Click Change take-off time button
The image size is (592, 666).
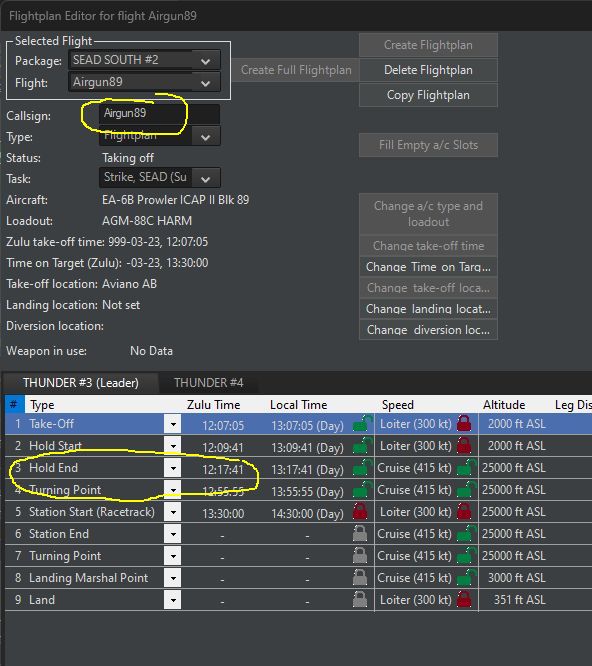[x=428, y=246]
